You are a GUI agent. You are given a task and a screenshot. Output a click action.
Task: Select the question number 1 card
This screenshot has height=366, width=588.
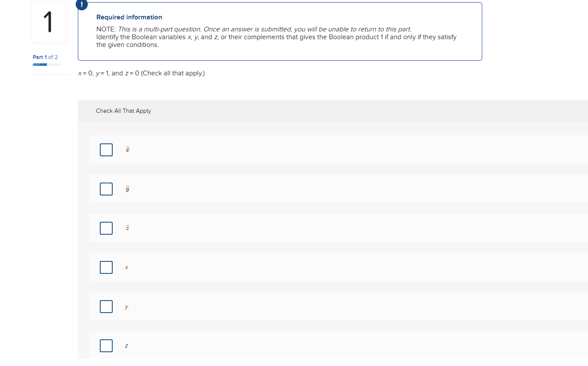49,22
